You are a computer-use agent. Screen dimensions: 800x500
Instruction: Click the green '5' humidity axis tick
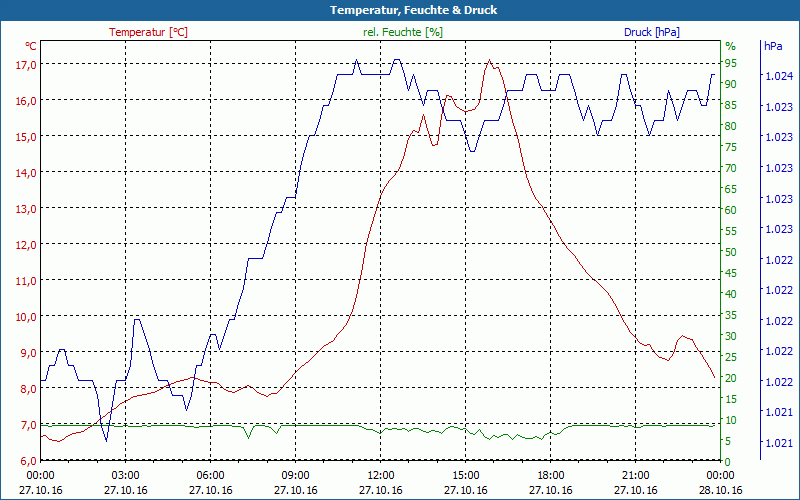729,441
